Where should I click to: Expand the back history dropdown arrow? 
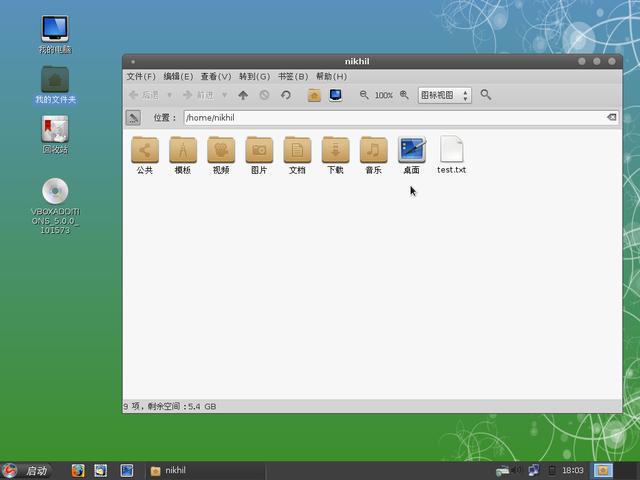point(169,95)
